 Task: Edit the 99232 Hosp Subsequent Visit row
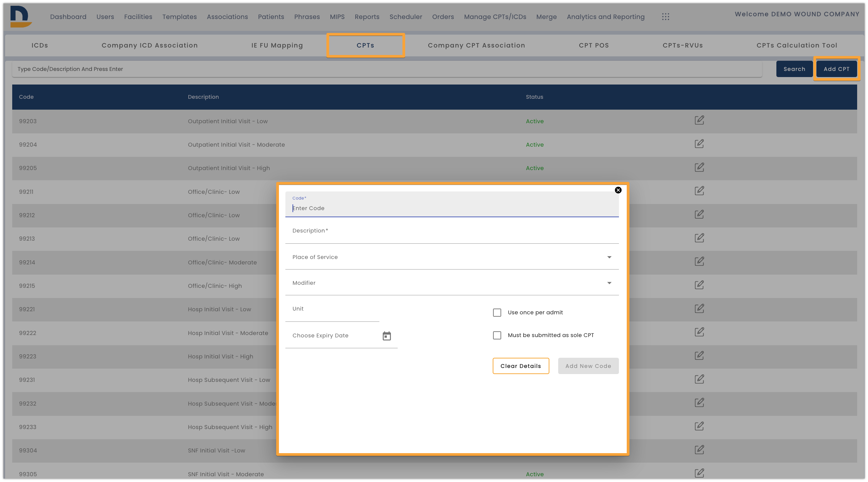[699, 403]
